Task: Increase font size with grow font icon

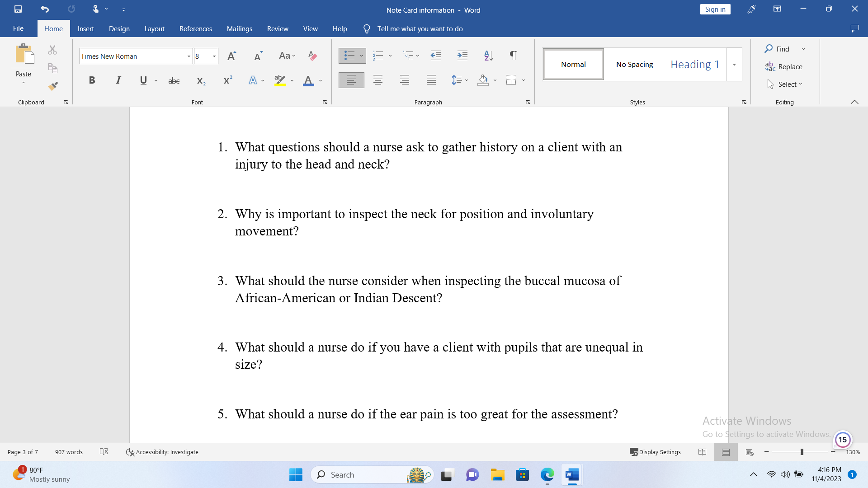Action: [231, 56]
